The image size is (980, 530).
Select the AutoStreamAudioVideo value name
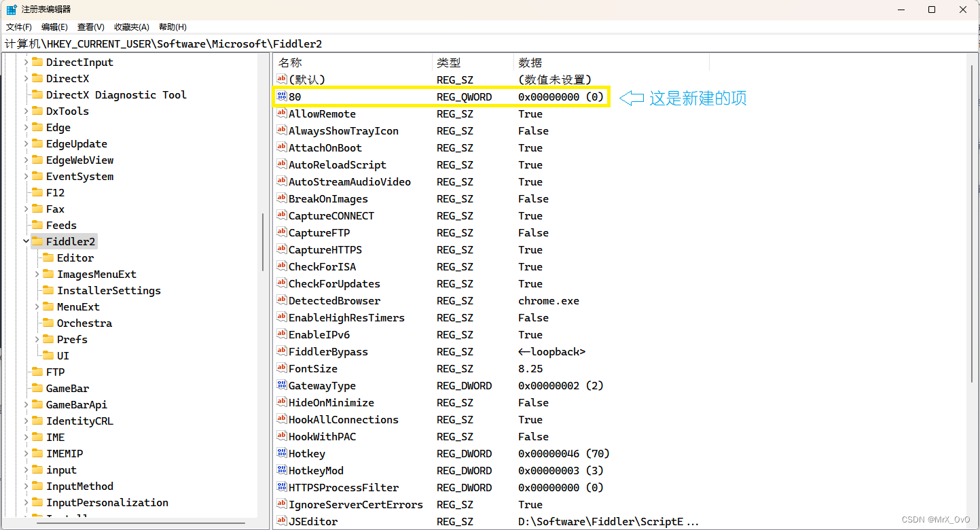tap(350, 181)
